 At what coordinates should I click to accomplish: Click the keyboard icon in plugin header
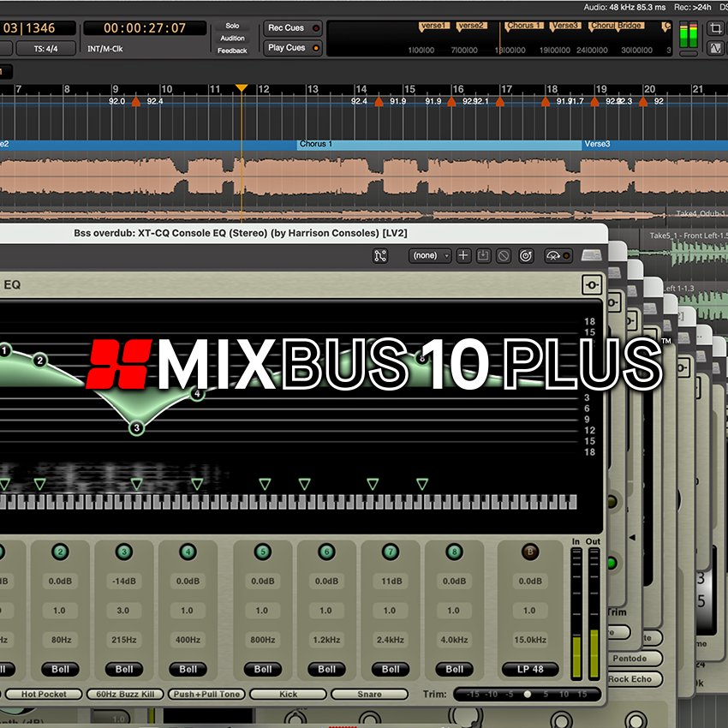tap(591, 255)
